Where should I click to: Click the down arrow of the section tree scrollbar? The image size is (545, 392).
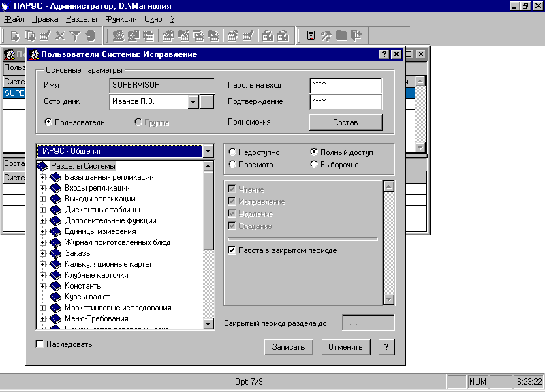point(208,324)
